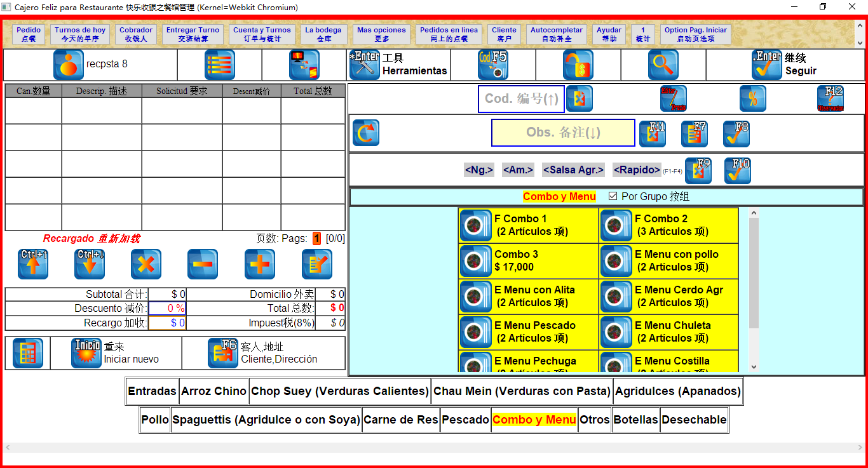Image resolution: width=868 pixels, height=468 pixels.
Task: Open the Autocompletar menu
Action: [x=557, y=34]
